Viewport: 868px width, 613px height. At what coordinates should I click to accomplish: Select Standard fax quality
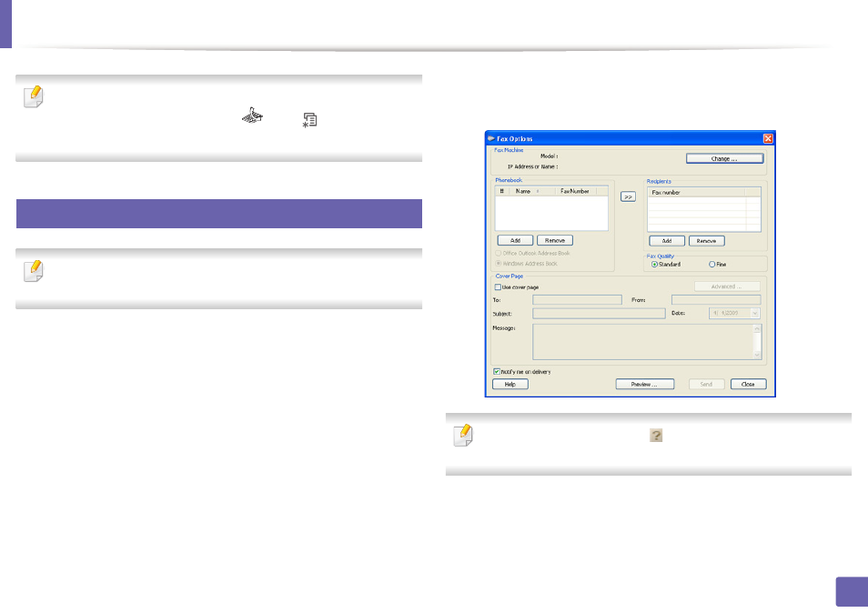654,265
